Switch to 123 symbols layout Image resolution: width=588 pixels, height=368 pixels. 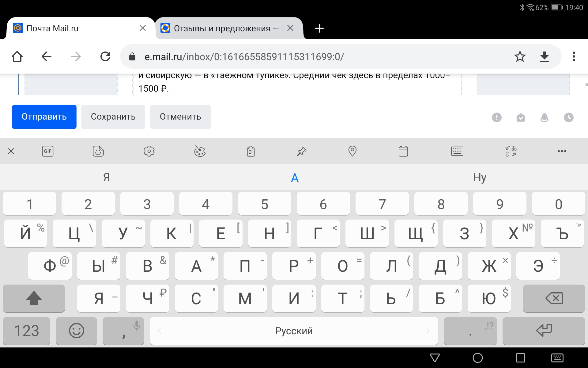pos(26,331)
